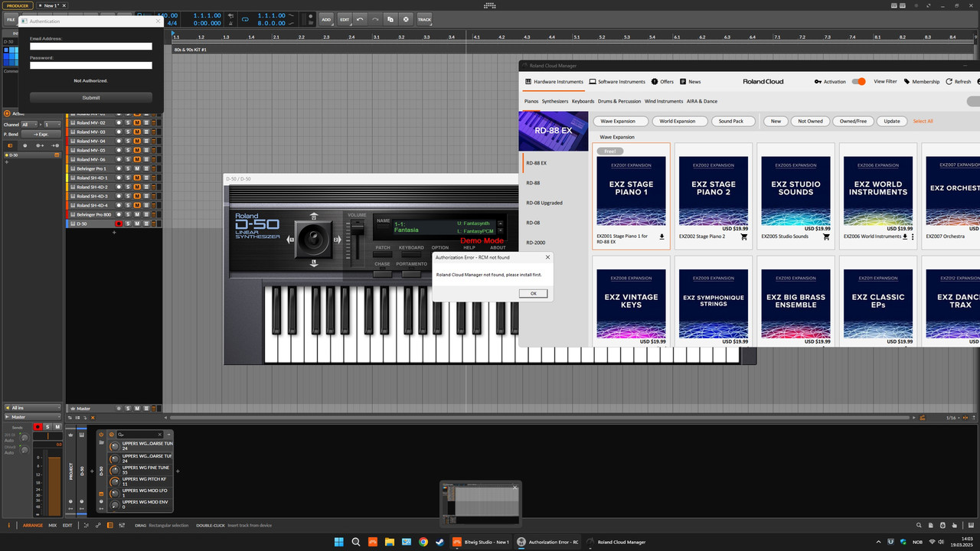The height and width of the screenshot is (551, 980).
Task: Open the EDIT dropdown in Bitwig toolbar
Action: tap(345, 19)
